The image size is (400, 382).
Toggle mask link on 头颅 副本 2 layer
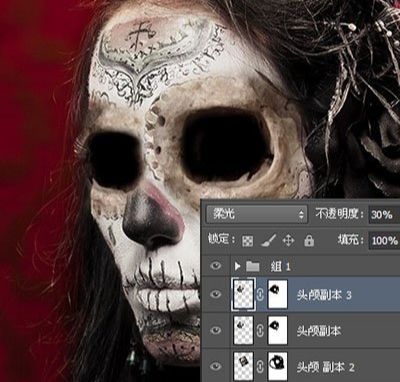pos(260,367)
